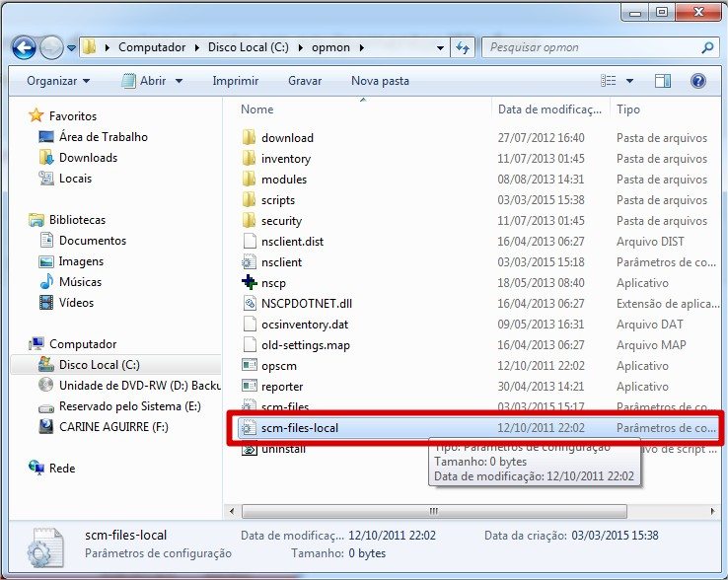Viewport: 728px width, 580px height.
Task: Open the Organizar dropdown menu
Action: click(58, 81)
